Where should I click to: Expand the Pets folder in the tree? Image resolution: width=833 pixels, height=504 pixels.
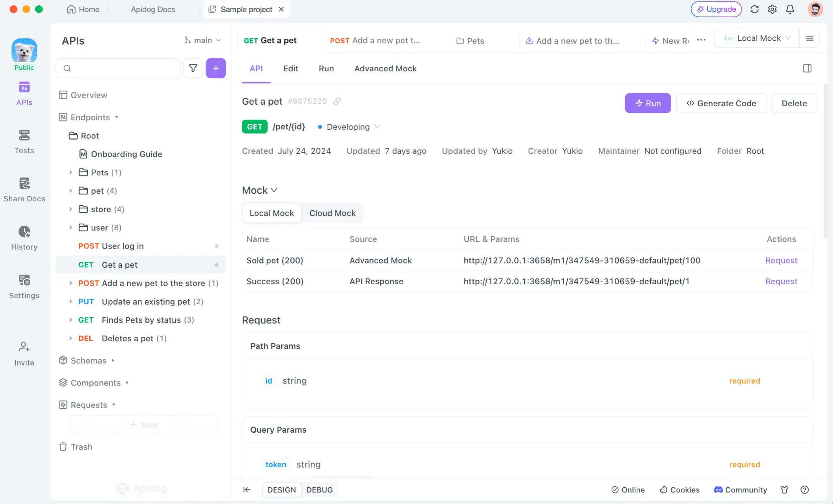click(x=71, y=173)
